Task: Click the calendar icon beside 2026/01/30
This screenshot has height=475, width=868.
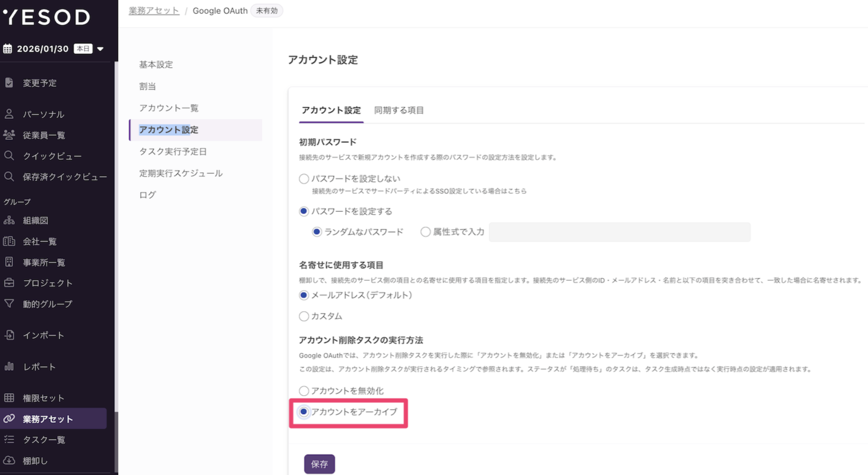Action: [7, 49]
